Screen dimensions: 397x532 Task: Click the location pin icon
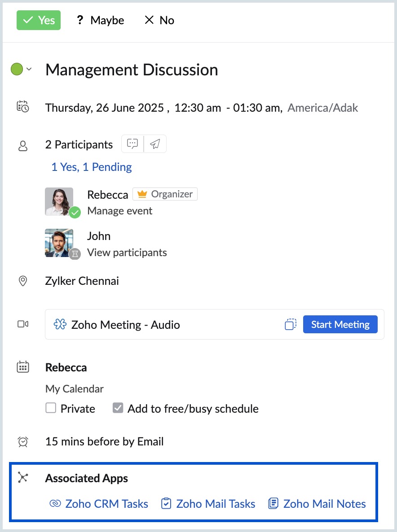click(22, 281)
